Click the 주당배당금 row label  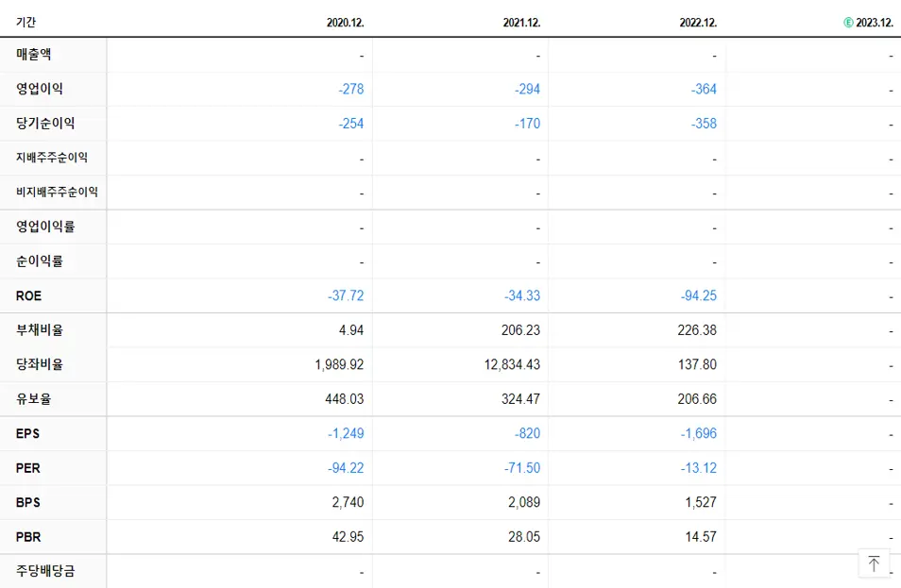45,571
